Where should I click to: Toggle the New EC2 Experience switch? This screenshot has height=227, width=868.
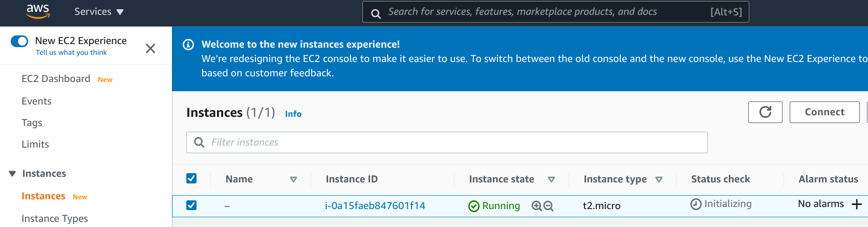19,41
